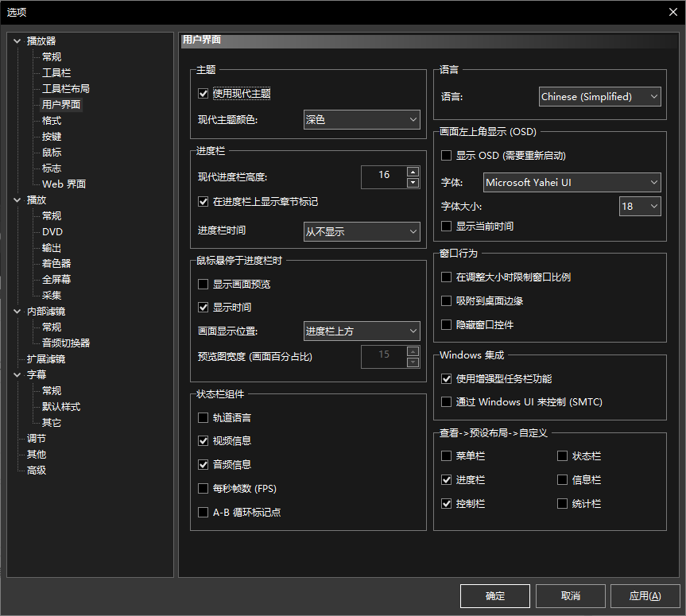Viewport: 686px width, 616px height.
Task: Select 采集 tree item
Action: pyautogui.click(x=52, y=296)
